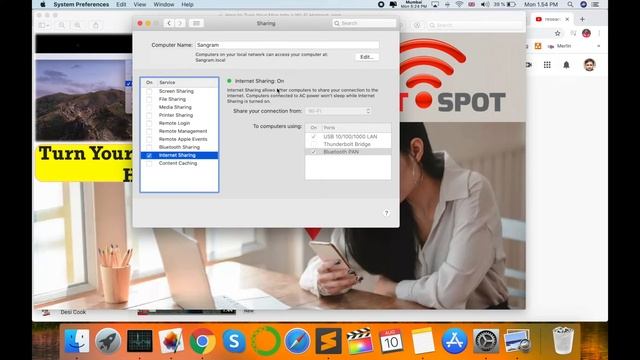Open Chrome three-dot menu
This screenshot has height=360, width=640.
point(599,33)
